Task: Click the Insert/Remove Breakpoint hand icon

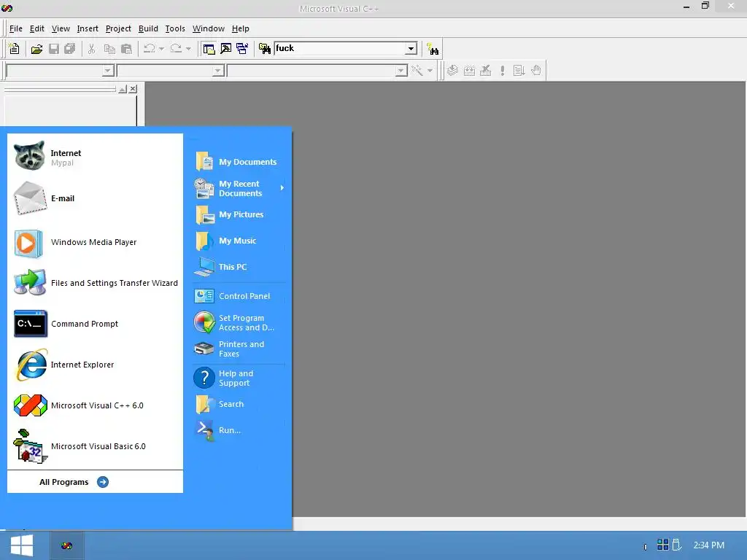Action: pyautogui.click(x=536, y=71)
